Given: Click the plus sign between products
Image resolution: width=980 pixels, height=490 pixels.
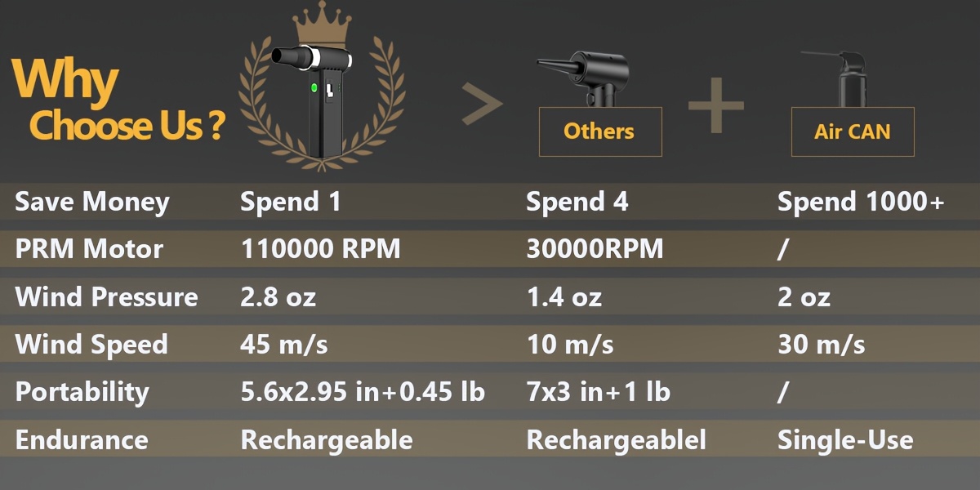Looking at the screenshot, I should point(716,105).
